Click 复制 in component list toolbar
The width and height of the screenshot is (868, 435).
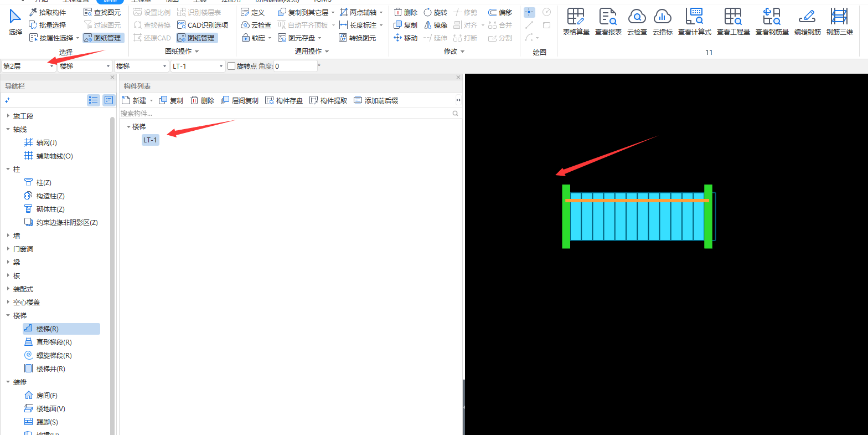click(171, 100)
